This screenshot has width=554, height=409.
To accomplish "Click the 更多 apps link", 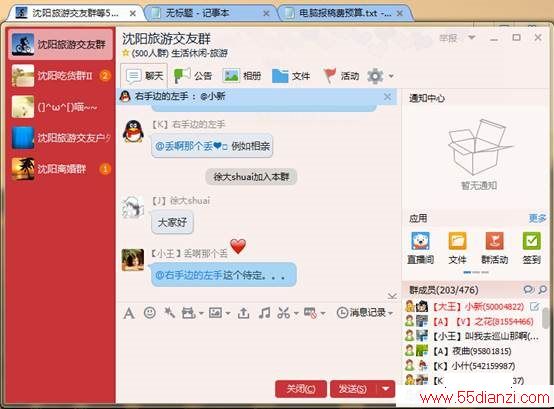I will pyautogui.click(x=537, y=218).
